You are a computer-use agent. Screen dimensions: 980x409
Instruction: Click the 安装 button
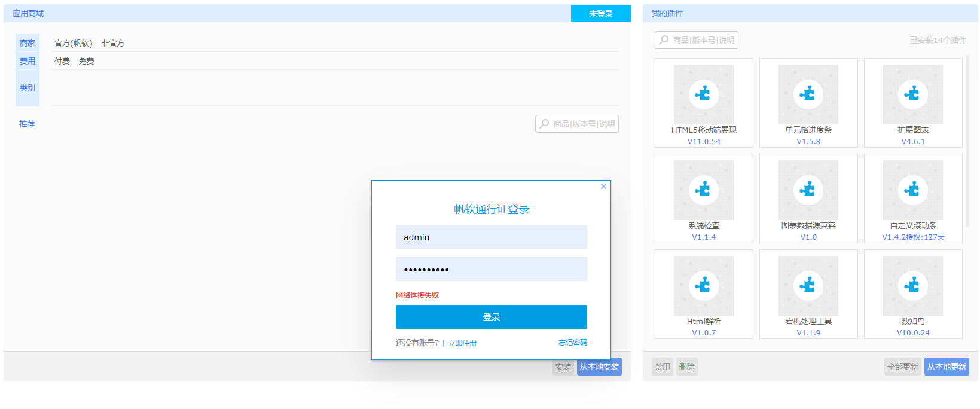[563, 367]
